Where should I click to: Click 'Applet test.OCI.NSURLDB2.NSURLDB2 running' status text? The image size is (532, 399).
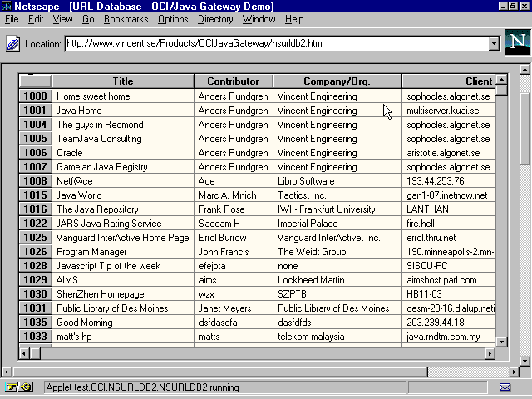[x=142, y=387]
